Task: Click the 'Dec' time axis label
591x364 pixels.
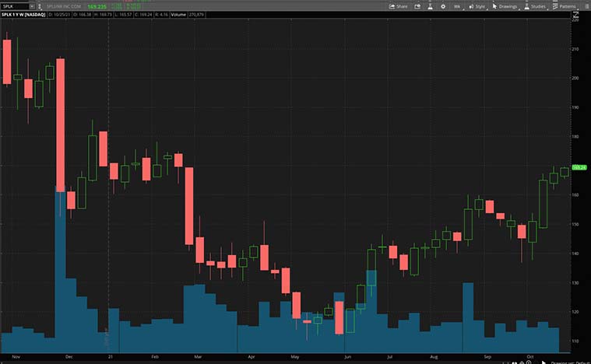Action: click(69, 356)
